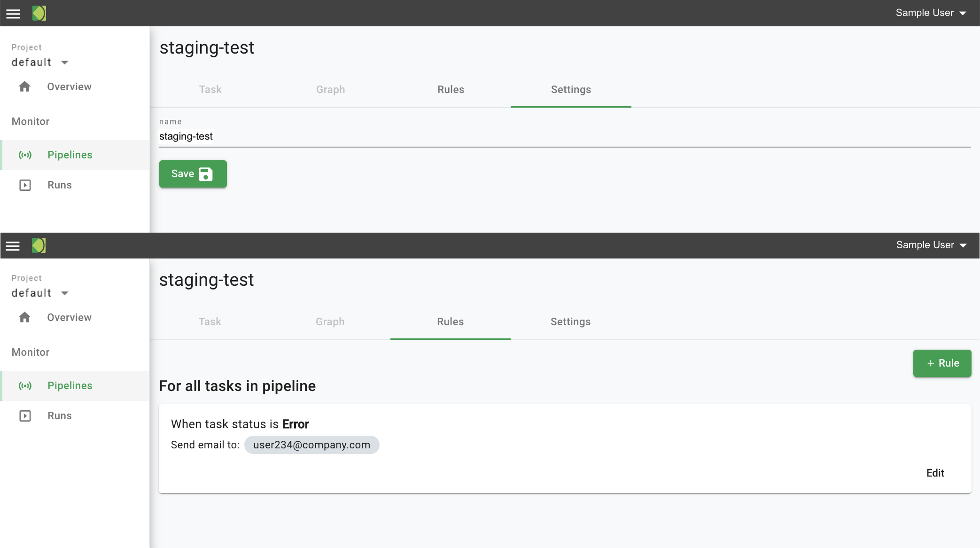Click the green logo in top header

point(39,13)
